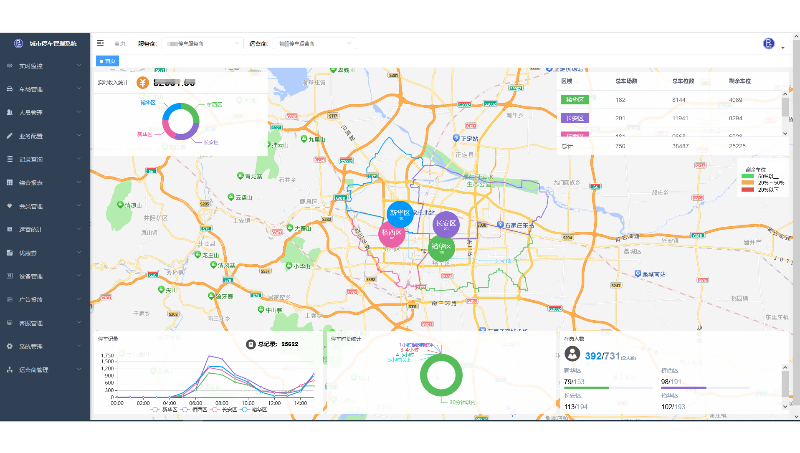Click the green 大青山 park marker on map
Viewport: 800px width, 453px height.
[290, 228]
